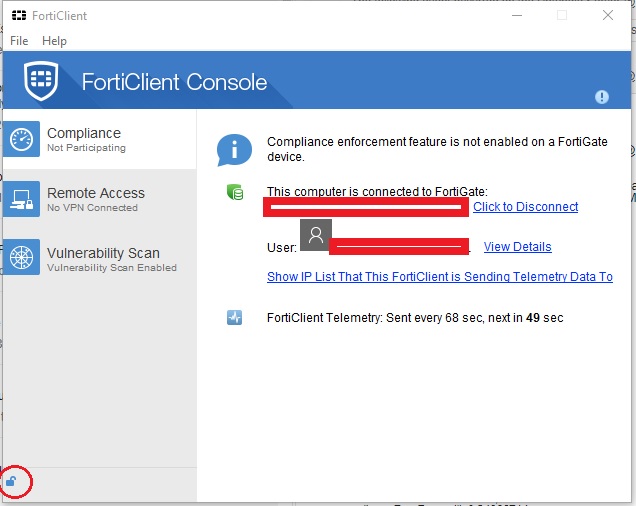Viewport: 636px width, 506px height.
Task: Click the Compliance gauge icon
Action: (x=23, y=140)
